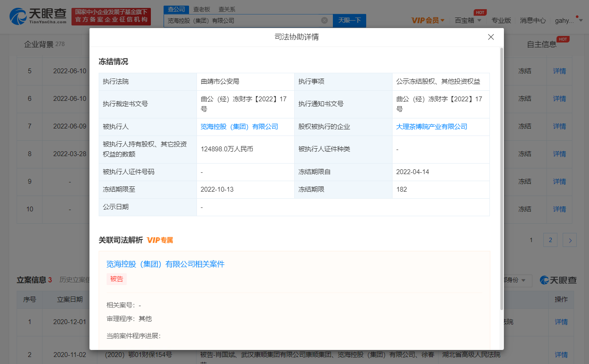Open 览海控股（集团）有限公司 link in 被执行人 row
The height and width of the screenshot is (364, 589).
(239, 127)
